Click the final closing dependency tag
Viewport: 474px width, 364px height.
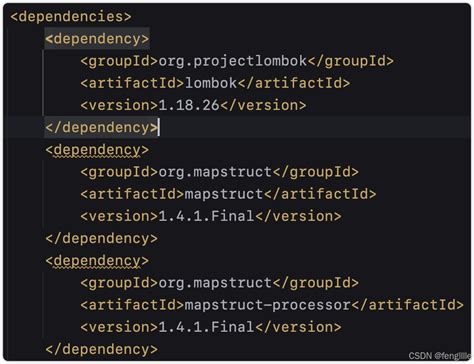point(101,349)
